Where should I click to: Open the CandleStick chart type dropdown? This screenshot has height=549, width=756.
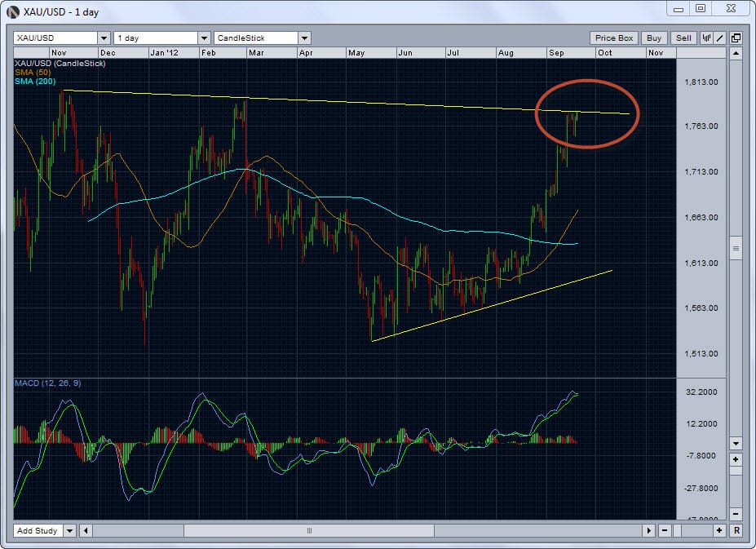tap(304, 38)
